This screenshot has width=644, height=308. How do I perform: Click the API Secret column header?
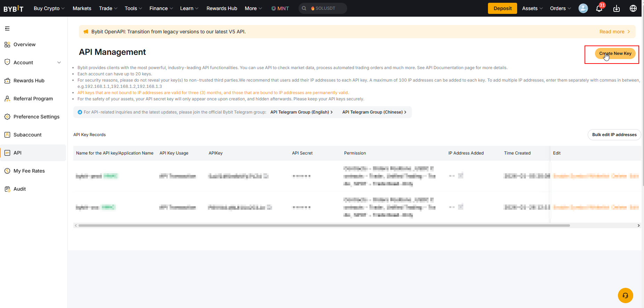[302, 153]
